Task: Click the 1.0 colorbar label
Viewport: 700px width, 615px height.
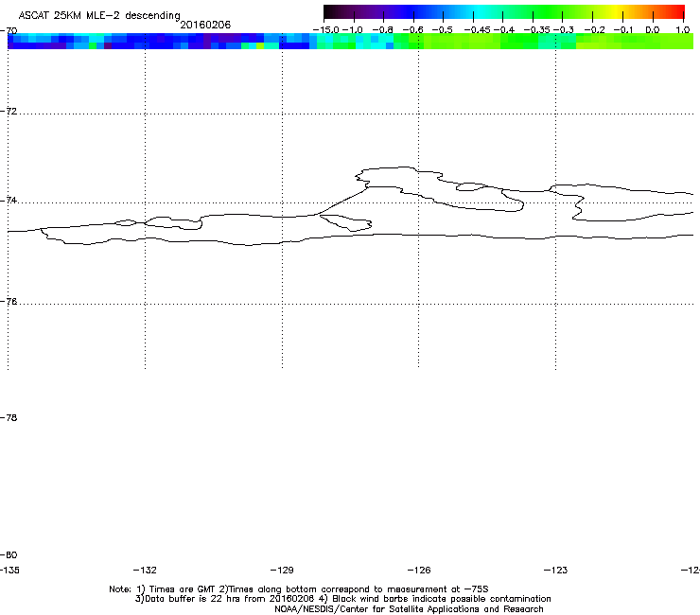Action: tap(683, 30)
